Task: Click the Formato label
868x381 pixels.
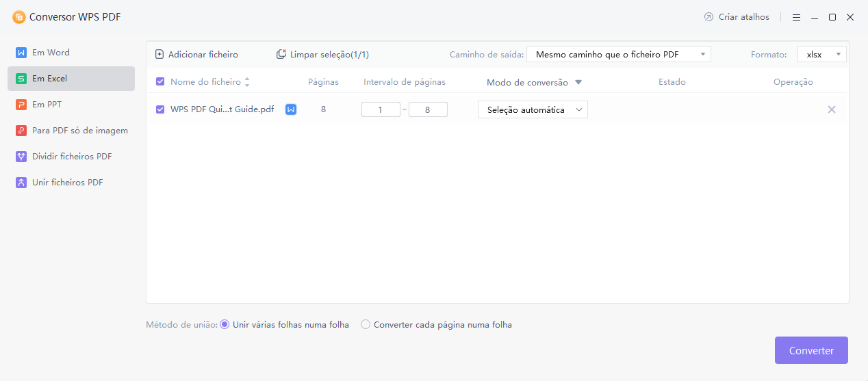Action: coord(769,54)
